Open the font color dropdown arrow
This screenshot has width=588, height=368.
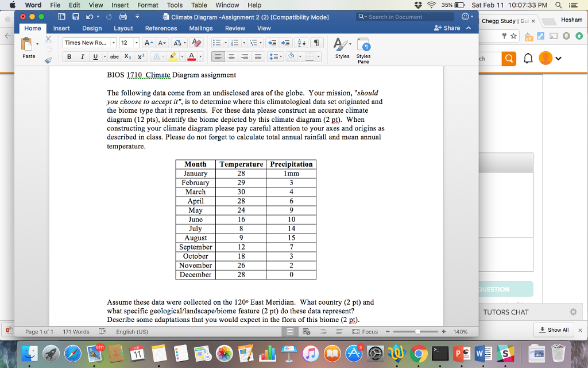click(199, 56)
